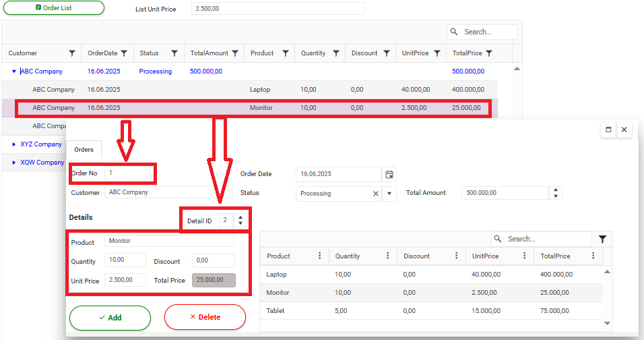Close the order dialog window
Screen dimensions: 644x340
pos(624,130)
